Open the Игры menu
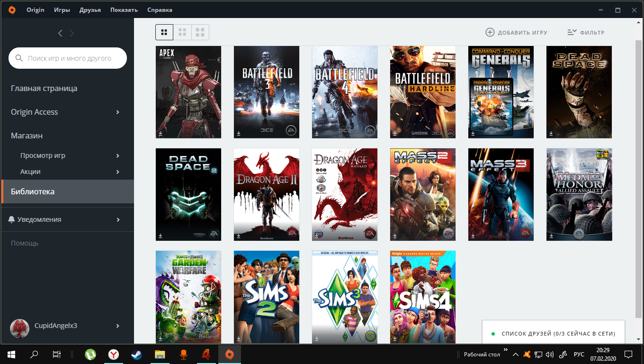The width and height of the screenshot is (644, 364). click(62, 9)
